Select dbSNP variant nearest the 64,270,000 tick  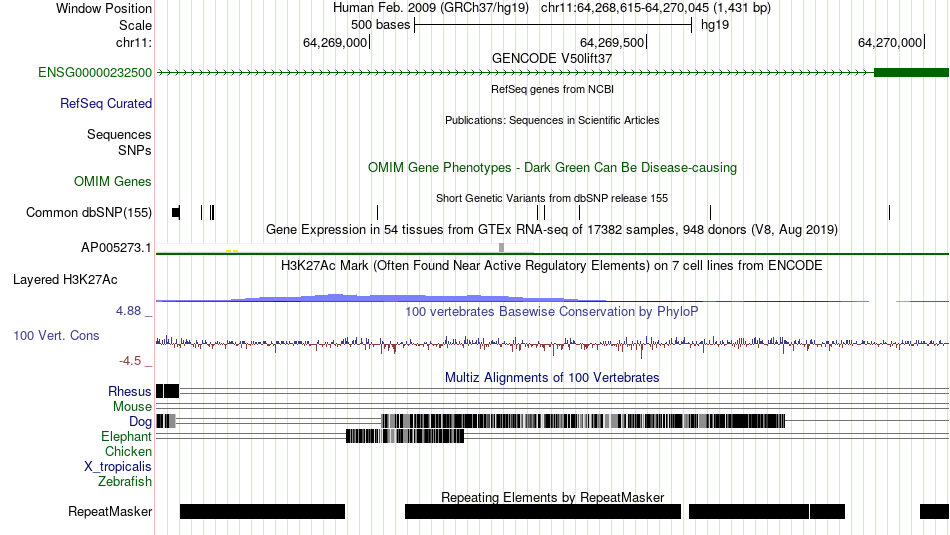tap(889, 212)
